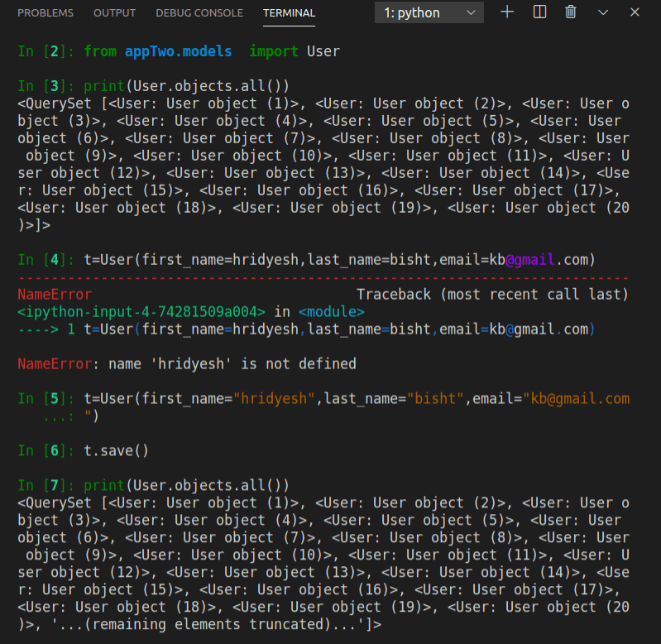Image resolution: width=661 pixels, height=644 pixels.
Task: Open the OUTPUT tab
Action: tap(114, 13)
